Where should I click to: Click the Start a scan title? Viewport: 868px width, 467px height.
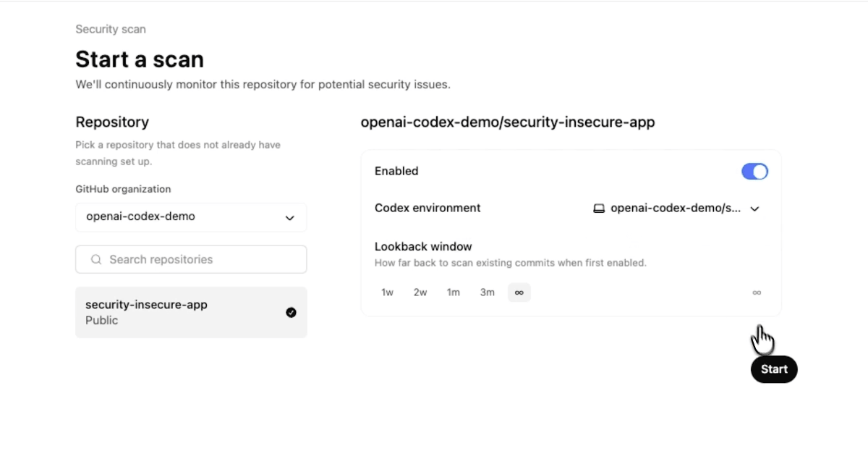pos(139,59)
